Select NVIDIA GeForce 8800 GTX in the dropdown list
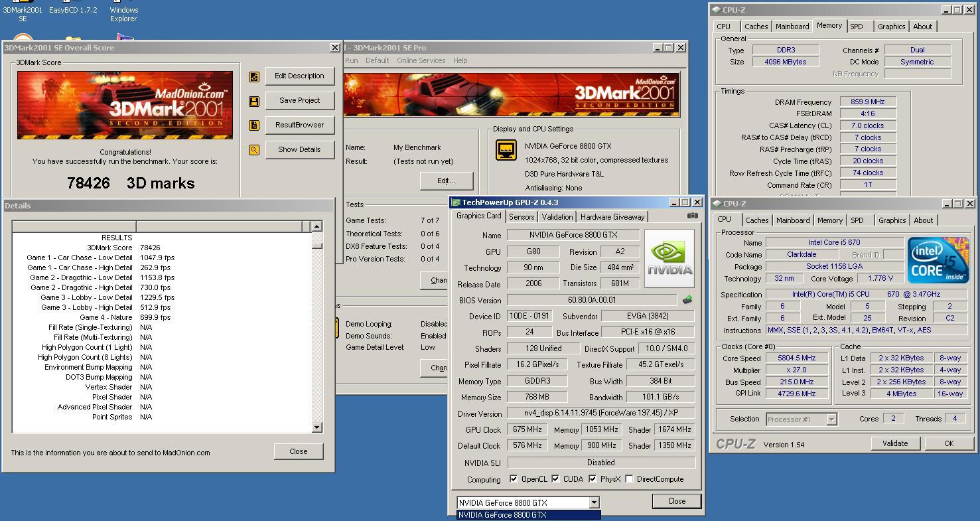The width and height of the screenshot is (980, 521). pyautogui.click(x=528, y=515)
